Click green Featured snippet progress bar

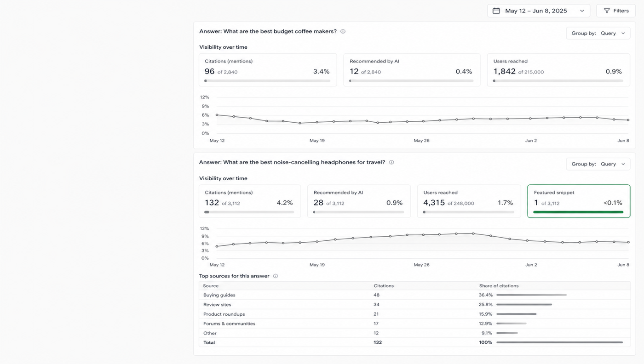pyautogui.click(x=578, y=212)
